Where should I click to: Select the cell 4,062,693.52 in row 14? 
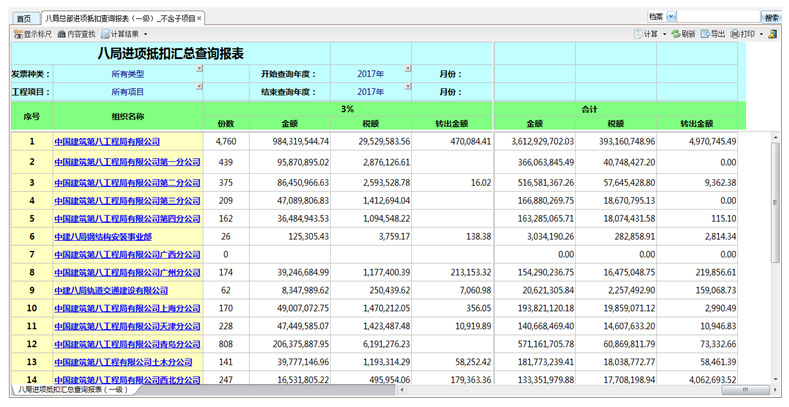coord(697,380)
